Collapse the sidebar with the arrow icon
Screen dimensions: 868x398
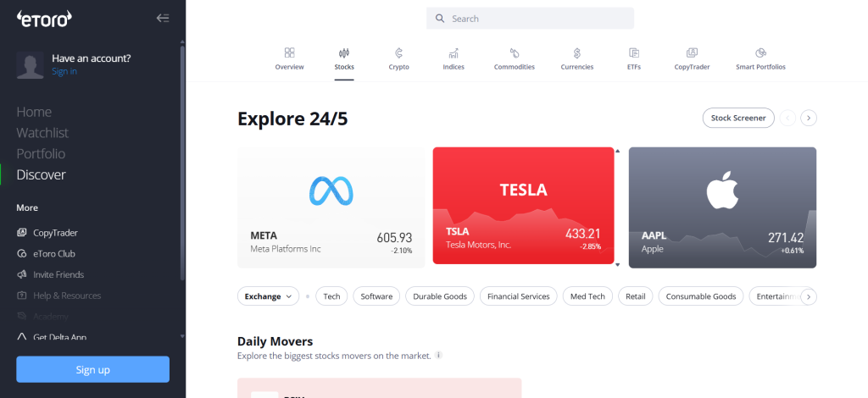(163, 19)
